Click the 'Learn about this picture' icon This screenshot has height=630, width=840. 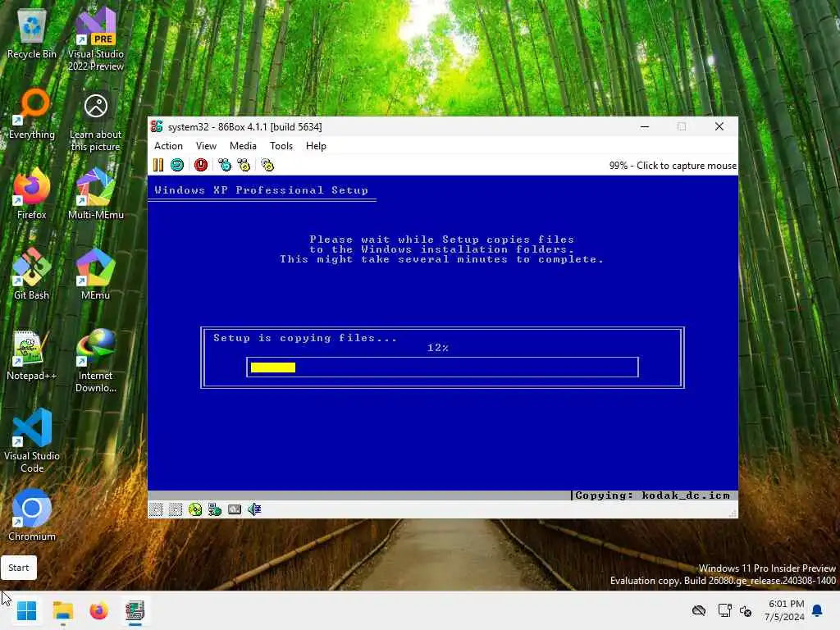tap(96, 122)
